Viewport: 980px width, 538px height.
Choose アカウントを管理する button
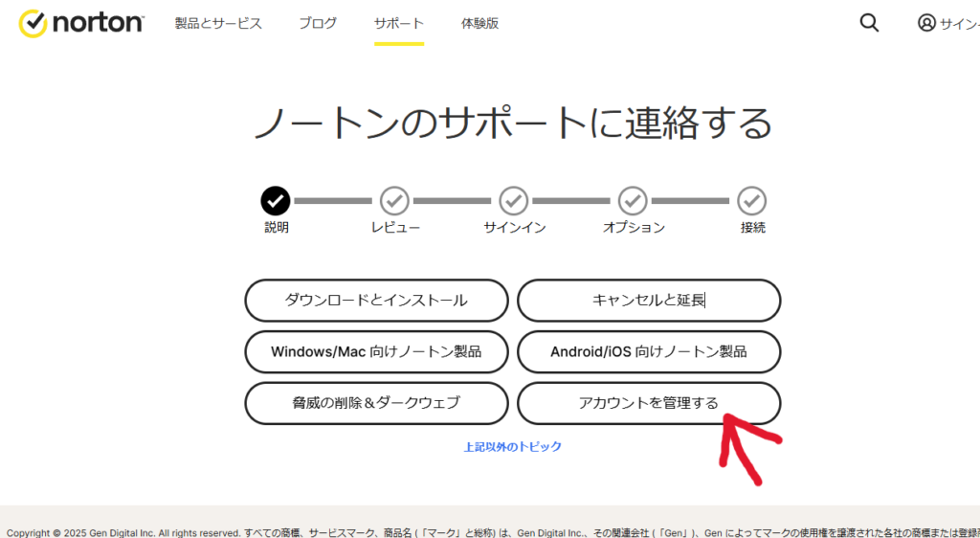(x=650, y=403)
